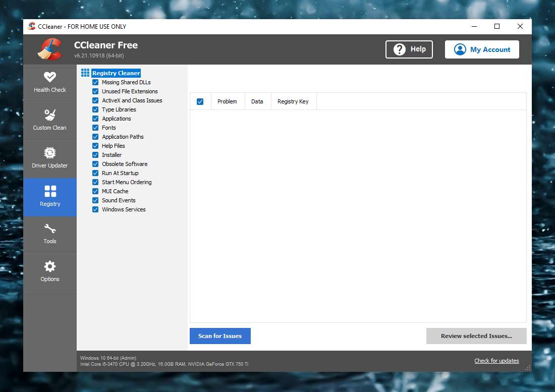Uncheck Unused File Extensions
The width and height of the screenshot is (555, 392).
[95, 91]
